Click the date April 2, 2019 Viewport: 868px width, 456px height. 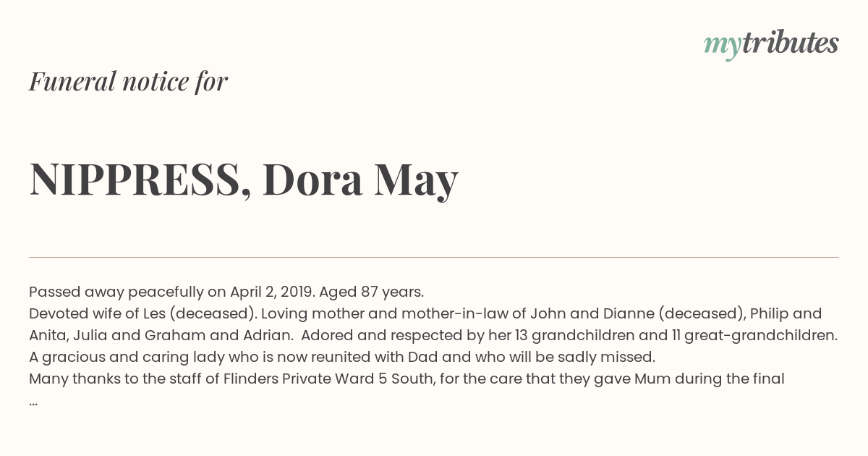pos(272,292)
